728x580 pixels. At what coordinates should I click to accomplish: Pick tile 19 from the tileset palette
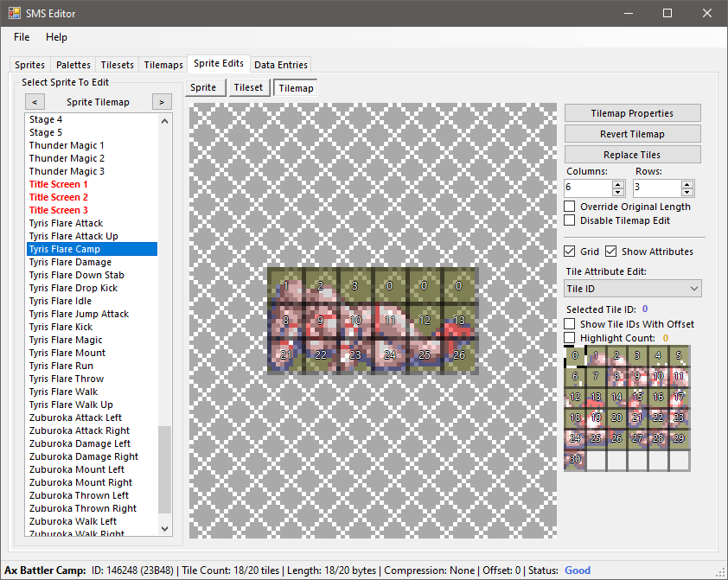point(596,418)
